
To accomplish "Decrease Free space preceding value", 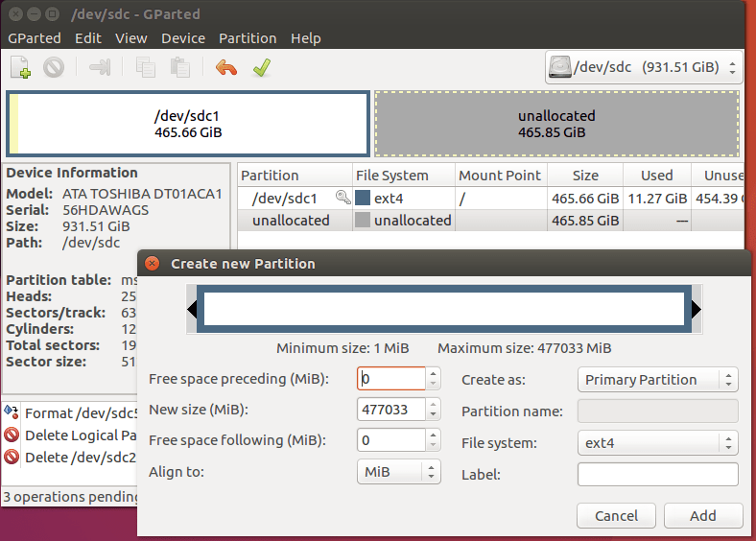I will [x=433, y=385].
